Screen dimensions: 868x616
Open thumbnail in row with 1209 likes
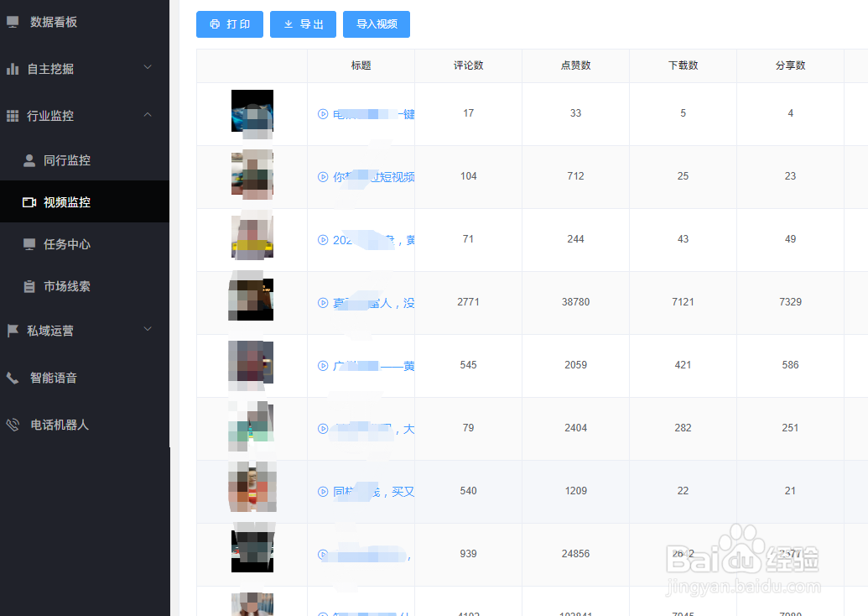pyautogui.click(x=252, y=487)
